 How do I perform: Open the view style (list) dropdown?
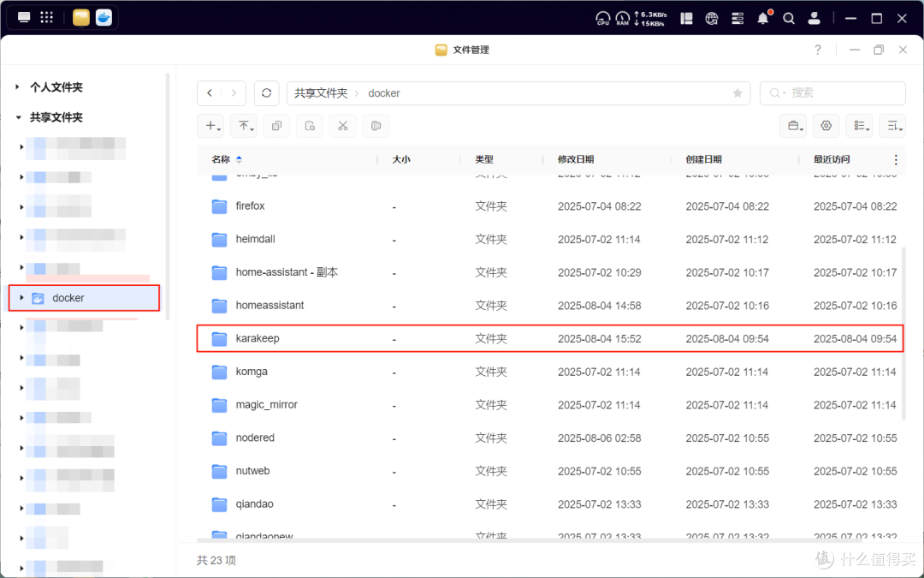click(x=859, y=125)
